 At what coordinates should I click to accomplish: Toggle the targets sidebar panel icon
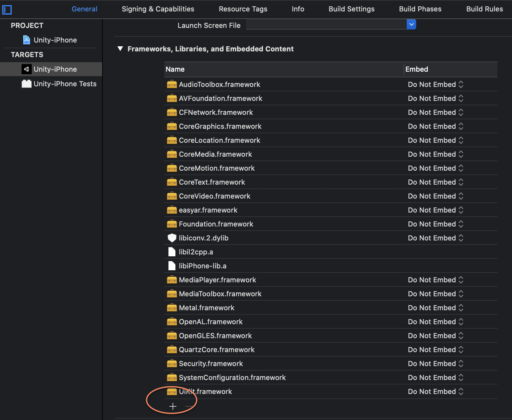(x=7, y=10)
